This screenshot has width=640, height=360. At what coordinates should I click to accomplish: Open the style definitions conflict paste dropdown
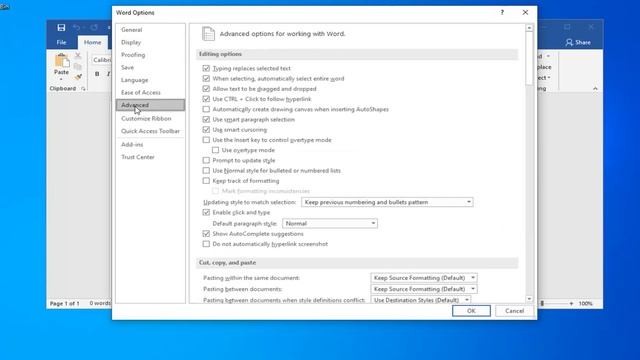pos(420,300)
